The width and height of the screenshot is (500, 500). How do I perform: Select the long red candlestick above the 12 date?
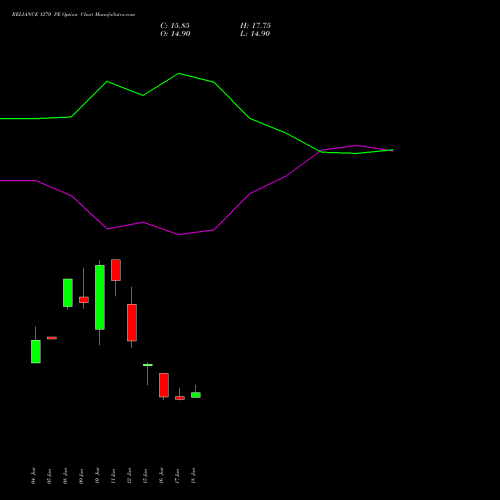click(x=132, y=322)
